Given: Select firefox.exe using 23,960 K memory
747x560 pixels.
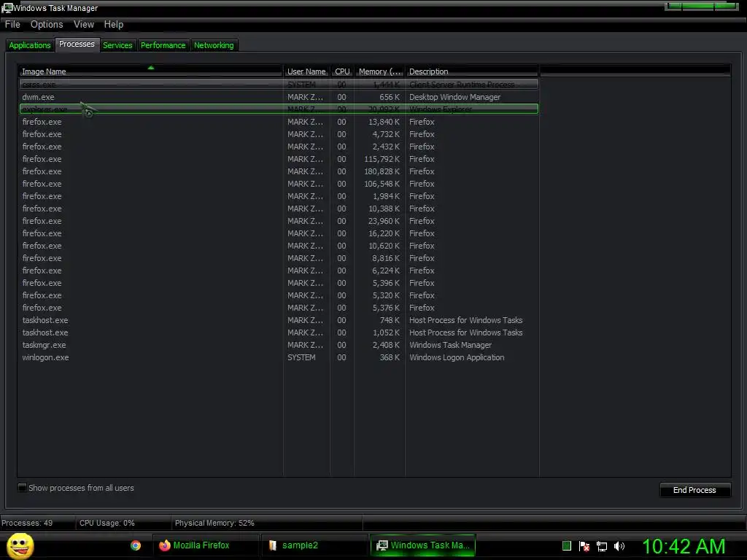Looking at the screenshot, I should coord(279,221).
